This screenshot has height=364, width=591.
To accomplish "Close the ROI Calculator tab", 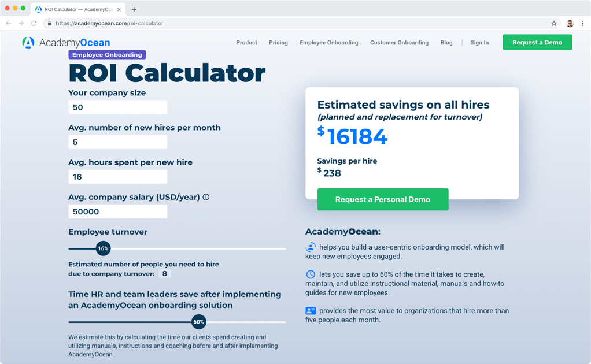I will [x=119, y=9].
